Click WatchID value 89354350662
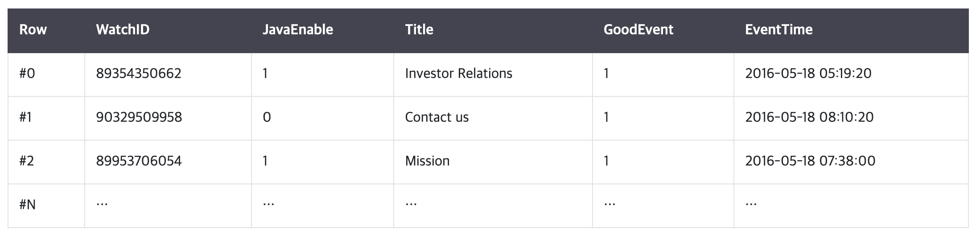The image size is (980, 242). point(139,74)
